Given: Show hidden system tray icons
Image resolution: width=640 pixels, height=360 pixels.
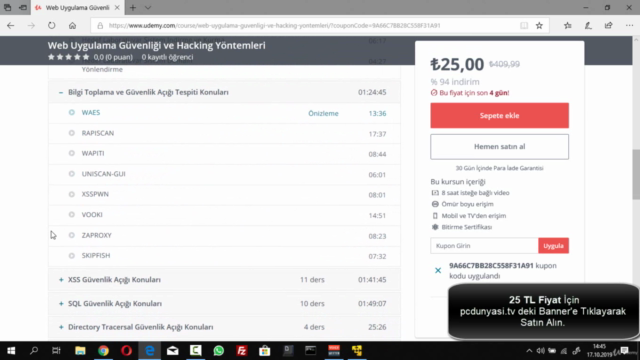Looking at the screenshot, I should (529, 351).
